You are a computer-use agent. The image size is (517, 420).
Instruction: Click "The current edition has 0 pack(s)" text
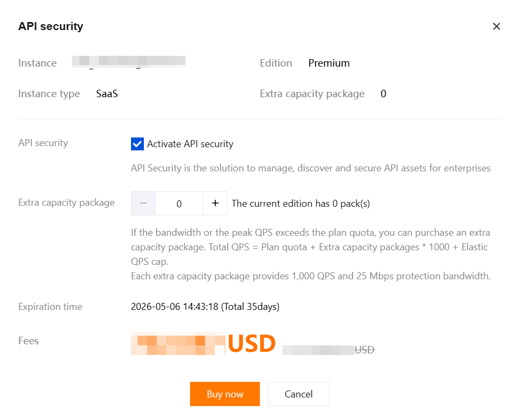click(301, 204)
